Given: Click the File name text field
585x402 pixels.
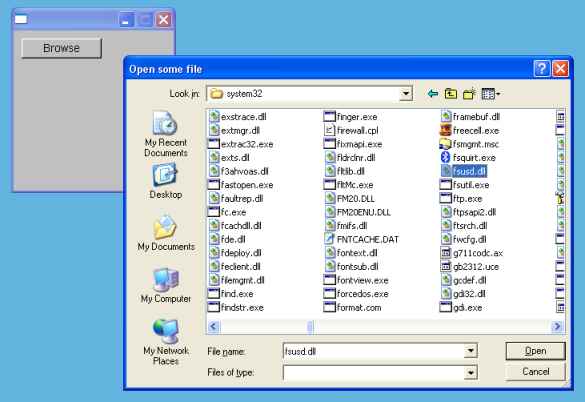Looking at the screenshot, I should pyautogui.click(x=374, y=351).
